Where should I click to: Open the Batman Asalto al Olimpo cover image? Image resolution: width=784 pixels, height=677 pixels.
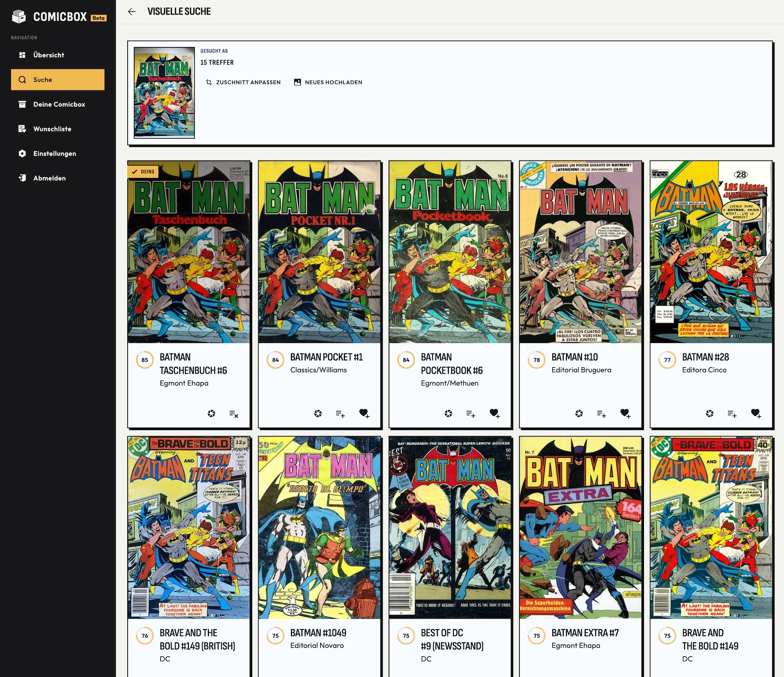tap(320, 528)
